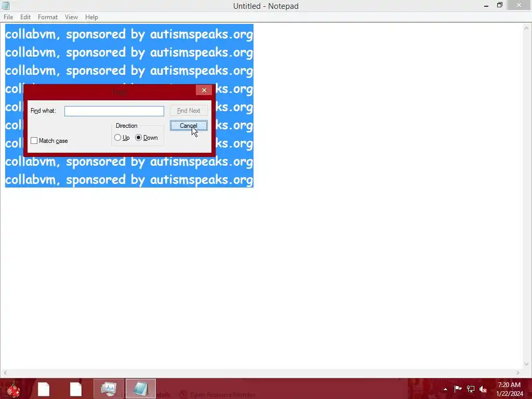Click the muted volume tray icon
The image size is (532, 399).
[x=483, y=389]
